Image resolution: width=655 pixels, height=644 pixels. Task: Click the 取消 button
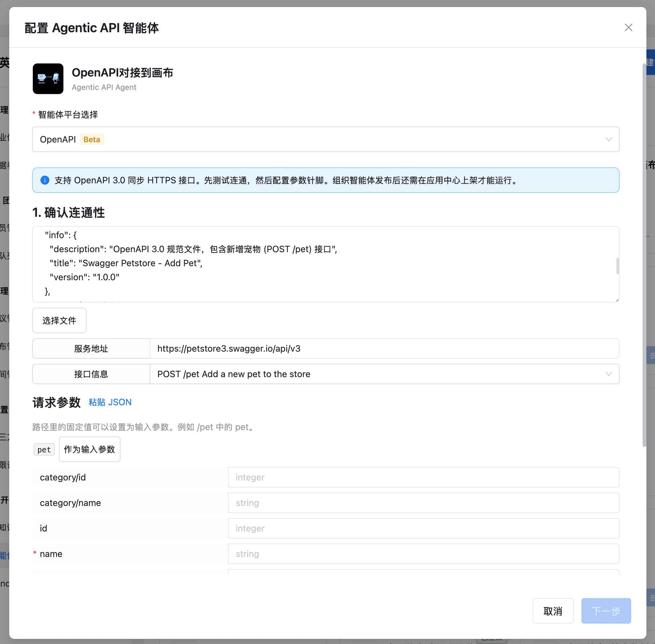[x=553, y=611]
